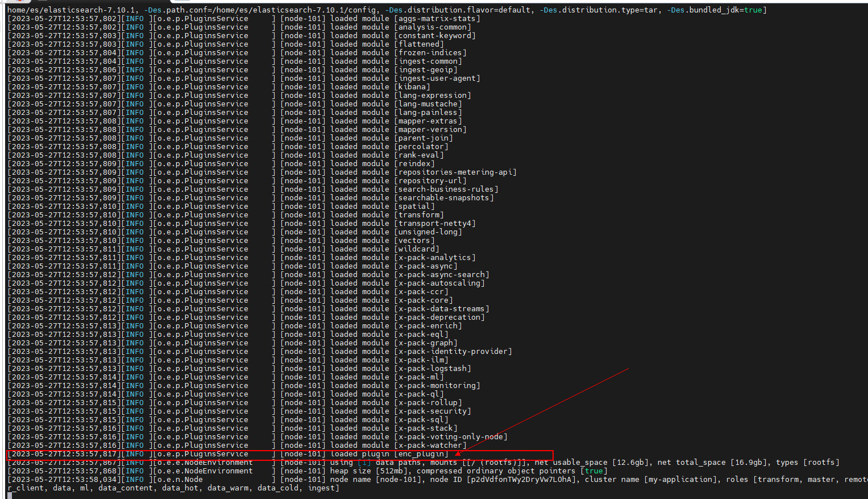Click the spatial module name
This screenshot has height=499, width=868.
click(414, 207)
